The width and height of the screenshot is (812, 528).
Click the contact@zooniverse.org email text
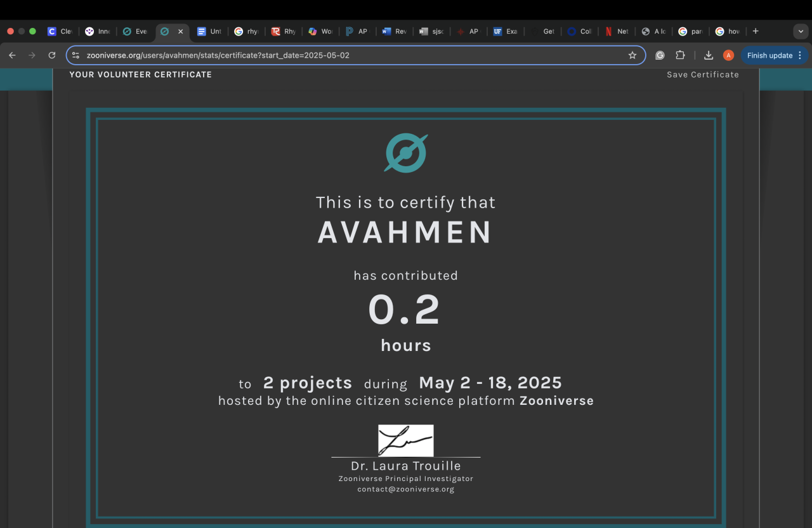click(x=406, y=489)
